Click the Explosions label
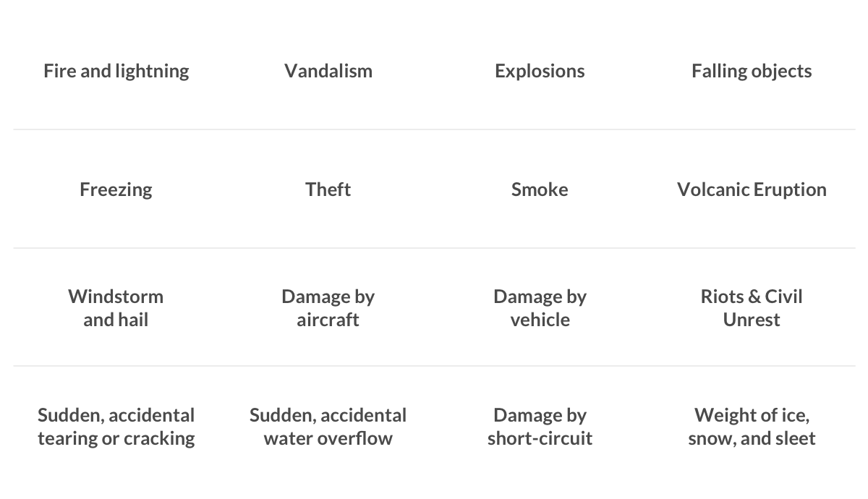The height and width of the screenshot is (499, 868). coord(540,71)
